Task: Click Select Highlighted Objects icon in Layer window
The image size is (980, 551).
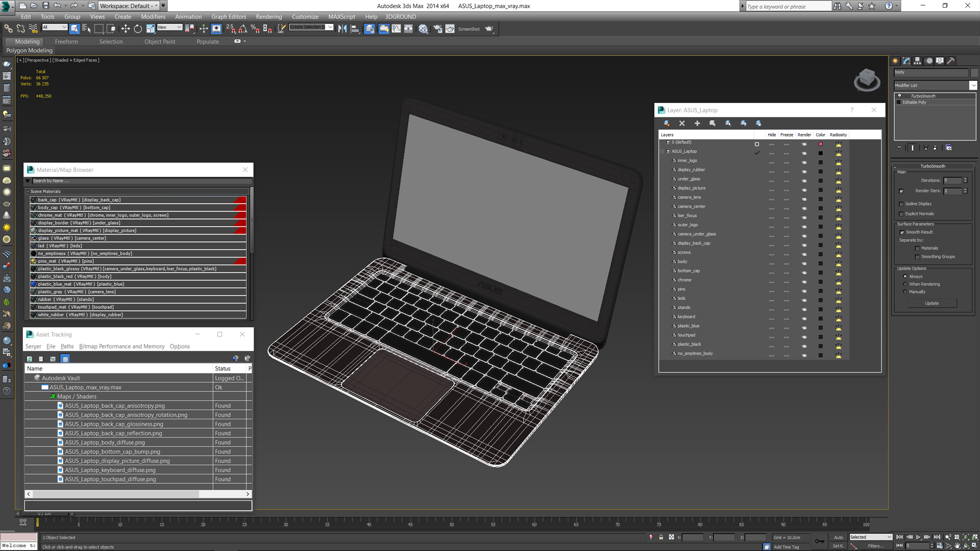Action: point(713,123)
